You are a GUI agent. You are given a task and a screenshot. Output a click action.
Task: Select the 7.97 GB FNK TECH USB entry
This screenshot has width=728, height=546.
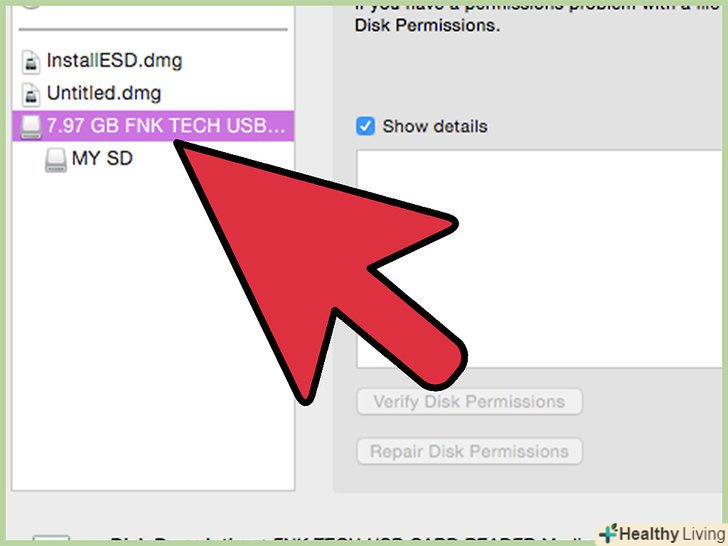tap(153, 126)
